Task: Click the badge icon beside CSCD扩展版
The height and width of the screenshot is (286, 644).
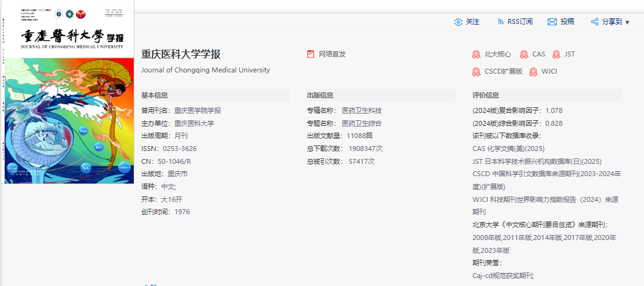Action: pyautogui.click(x=476, y=71)
